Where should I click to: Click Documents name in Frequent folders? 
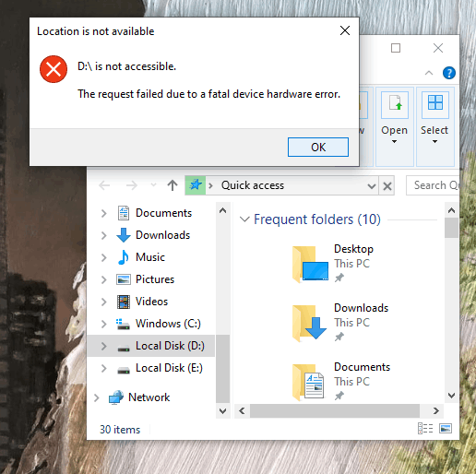[362, 367]
